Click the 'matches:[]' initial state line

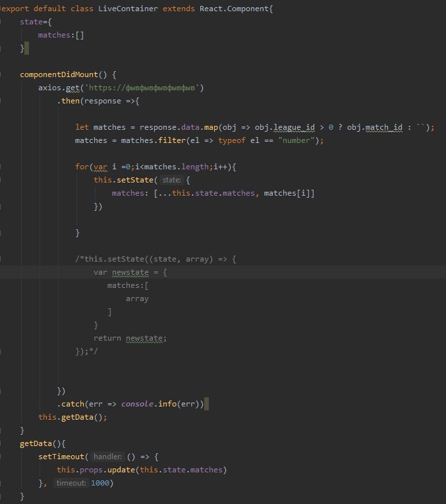tap(61, 35)
